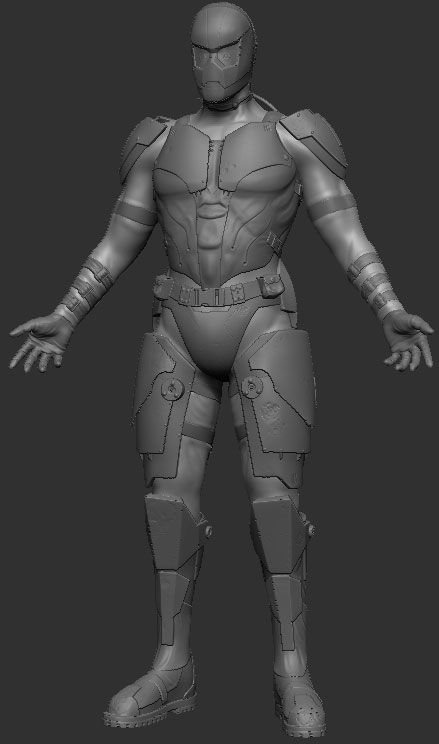Select the chest armor plate on the model
The image size is (439, 744).
226,158
